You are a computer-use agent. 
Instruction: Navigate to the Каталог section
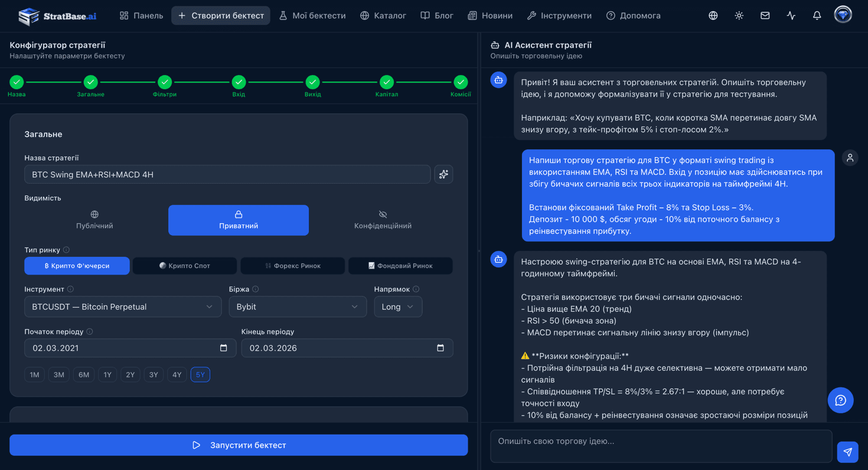pos(383,15)
